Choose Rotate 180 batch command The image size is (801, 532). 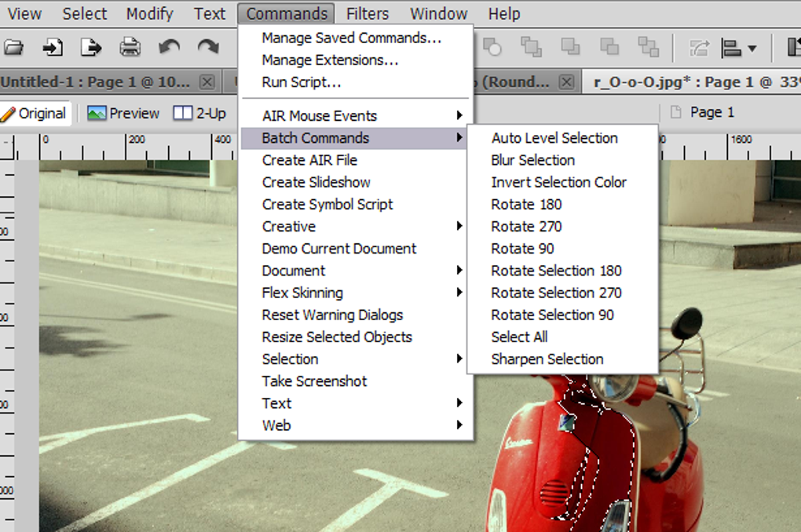pyautogui.click(x=562, y=204)
